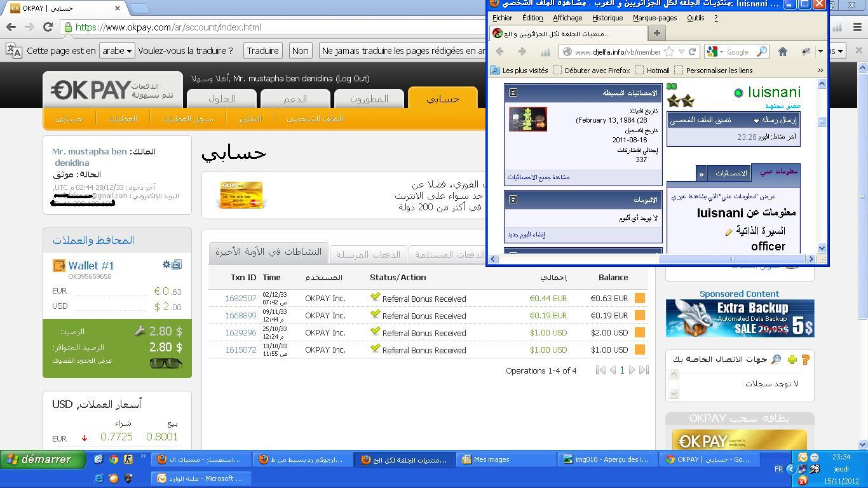Reload the OKPAY page in Chrome
The height and width of the screenshot is (488, 868).
[x=48, y=27]
